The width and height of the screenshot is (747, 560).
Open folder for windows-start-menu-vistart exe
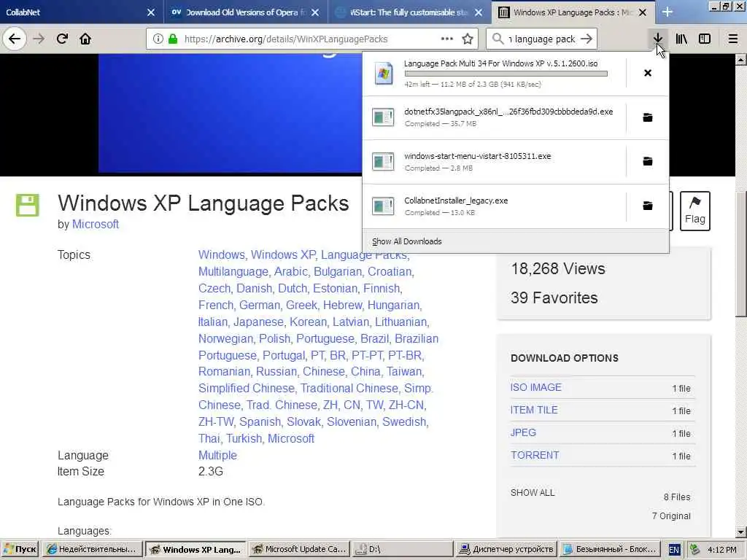coord(648,161)
